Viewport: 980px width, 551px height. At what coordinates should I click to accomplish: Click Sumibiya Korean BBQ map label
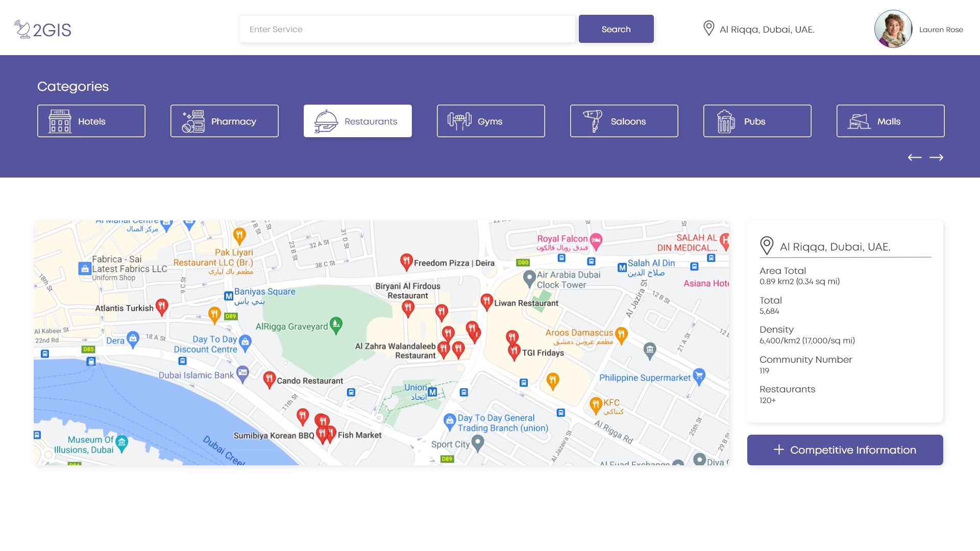pos(274,436)
